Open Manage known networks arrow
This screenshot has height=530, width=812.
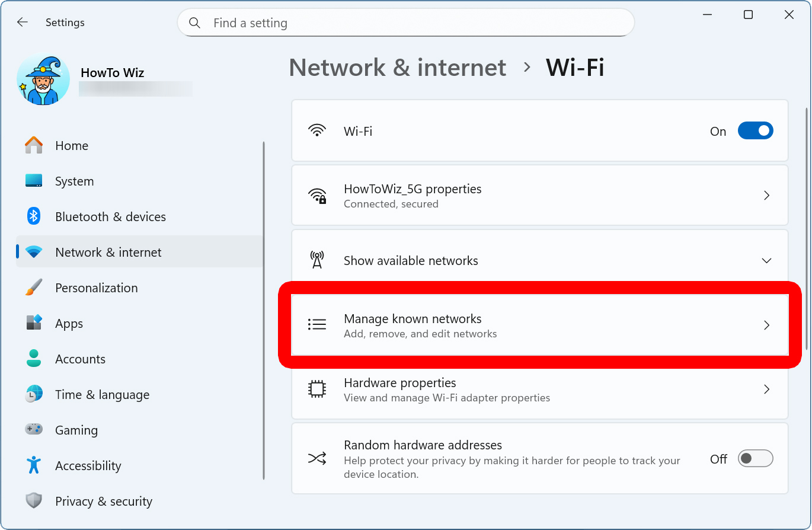(x=766, y=325)
